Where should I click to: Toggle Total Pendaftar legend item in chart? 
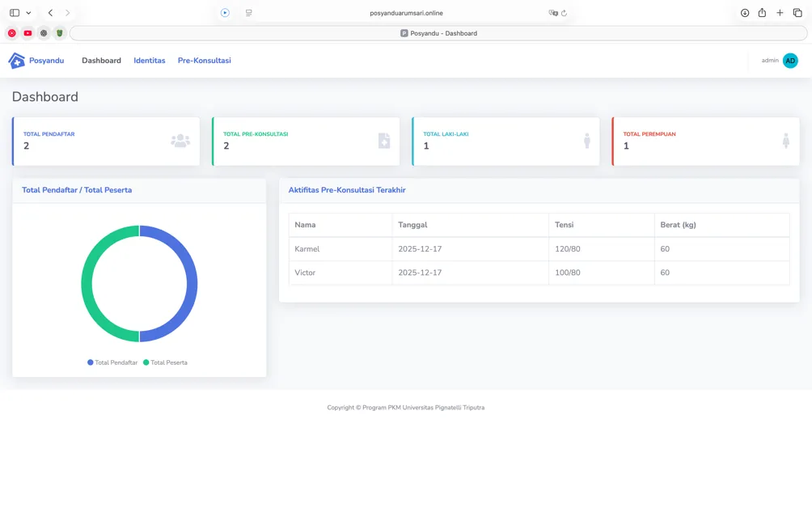(x=112, y=362)
